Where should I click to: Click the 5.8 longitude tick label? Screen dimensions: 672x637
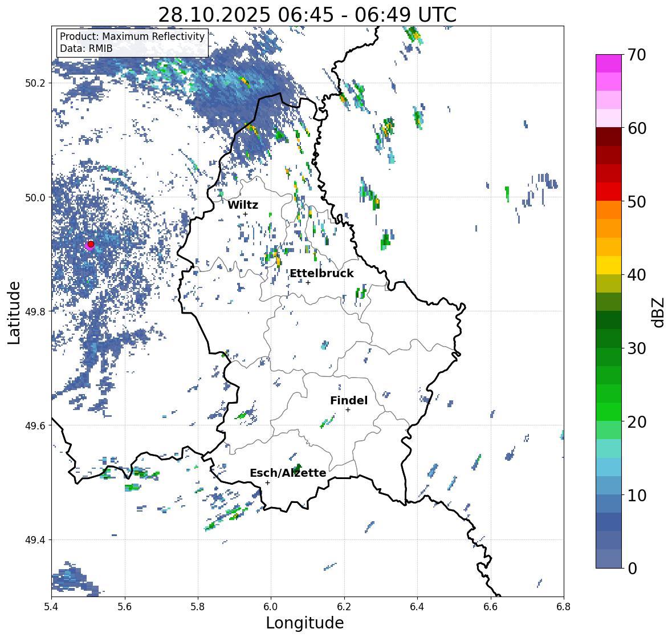198,607
